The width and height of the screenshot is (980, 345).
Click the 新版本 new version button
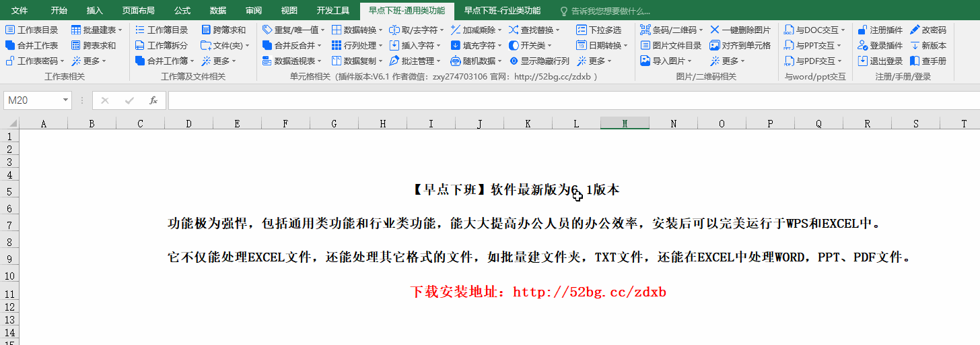(928, 45)
